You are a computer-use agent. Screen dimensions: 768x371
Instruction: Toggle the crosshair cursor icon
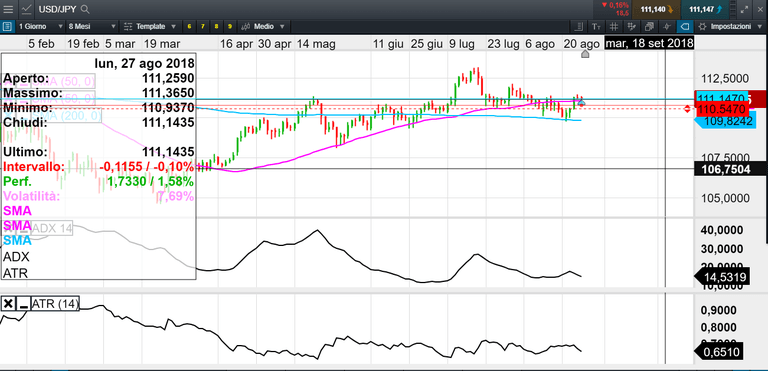click(x=667, y=26)
